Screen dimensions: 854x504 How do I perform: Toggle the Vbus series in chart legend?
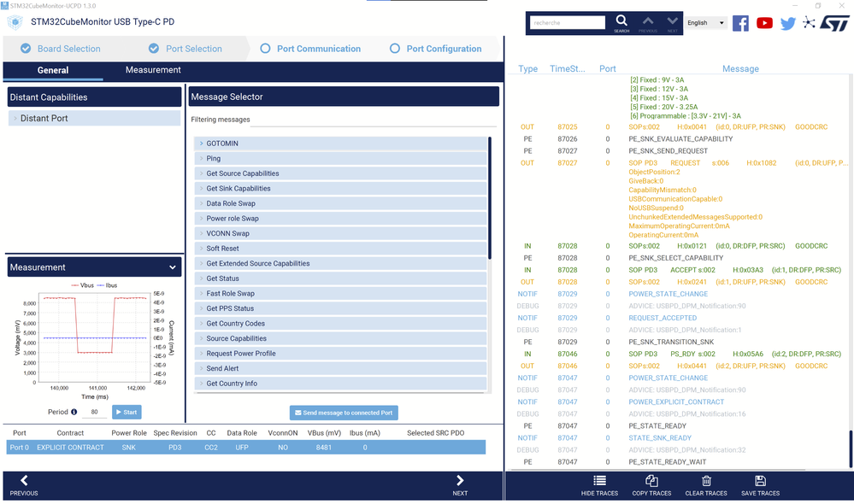82,285
